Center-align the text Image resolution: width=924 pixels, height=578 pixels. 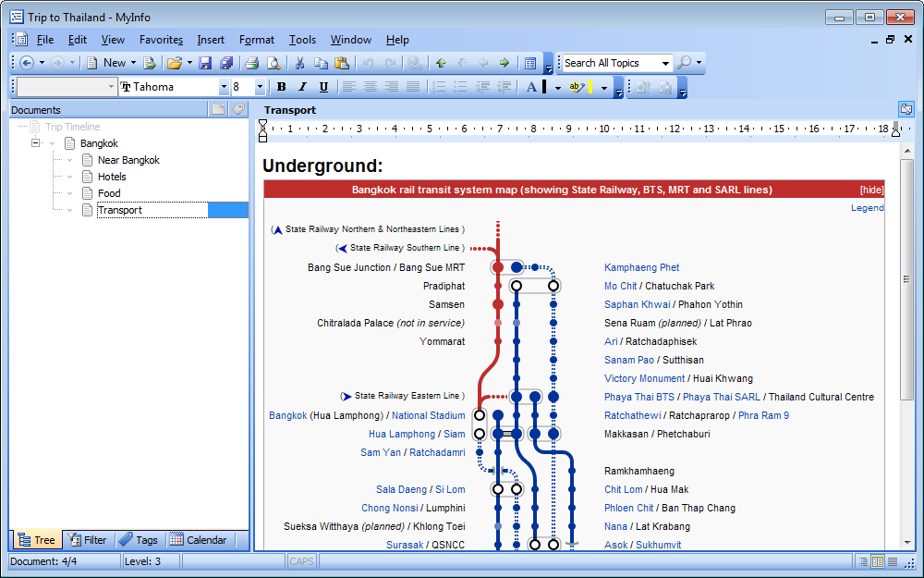371,87
